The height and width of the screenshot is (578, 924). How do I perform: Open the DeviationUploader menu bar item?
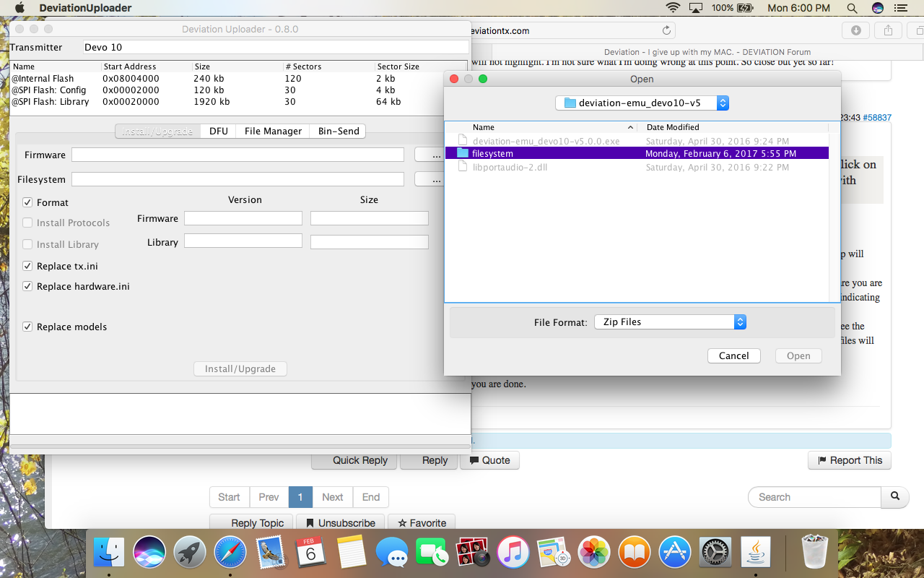point(85,8)
